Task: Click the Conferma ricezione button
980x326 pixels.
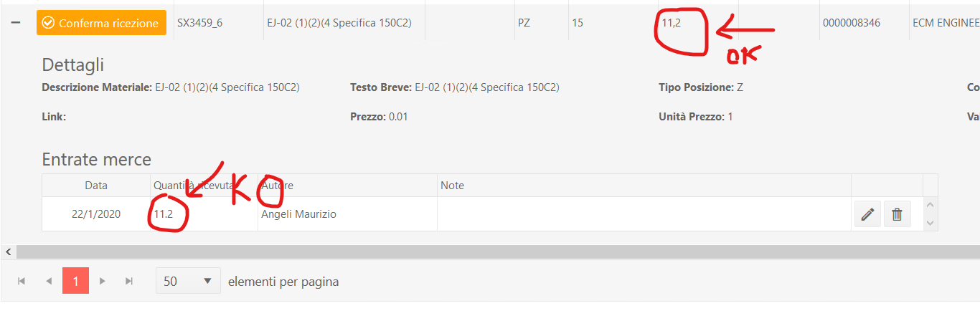Action: 101,23
